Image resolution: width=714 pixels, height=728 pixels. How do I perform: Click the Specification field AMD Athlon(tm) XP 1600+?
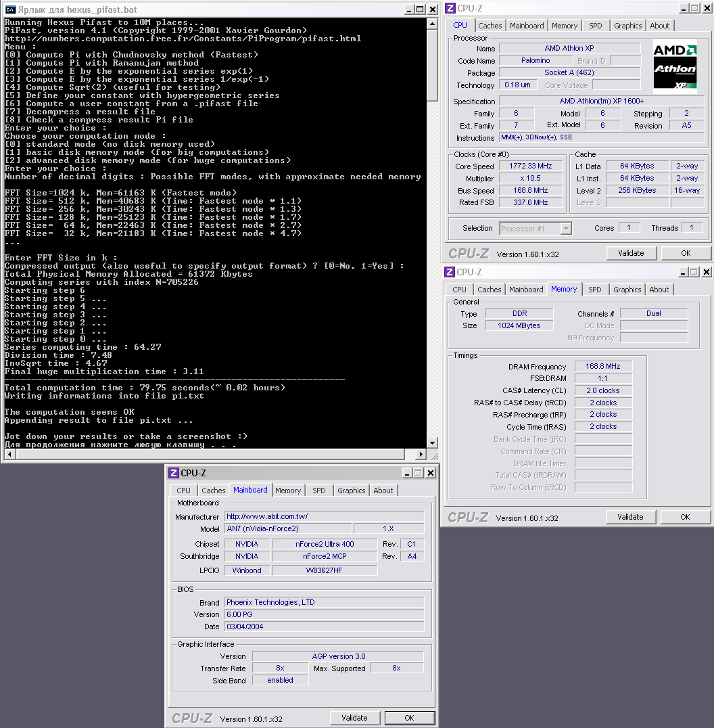601,101
